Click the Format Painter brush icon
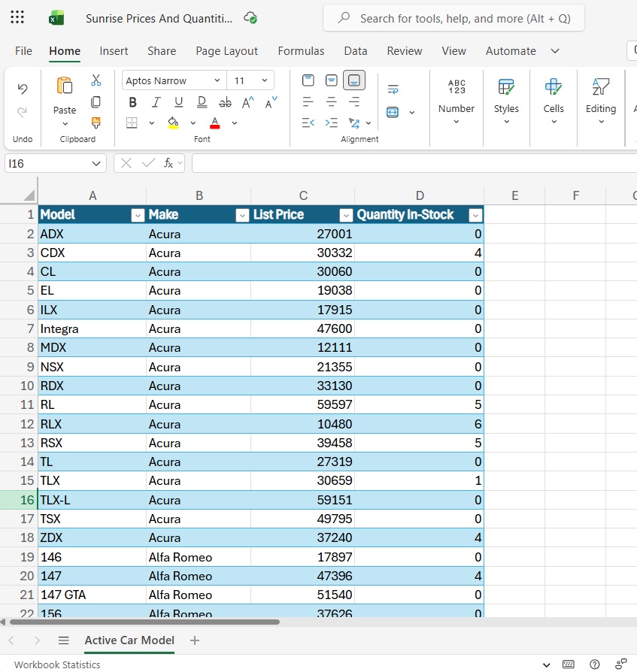The width and height of the screenshot is (637, 672). point(96,123)
